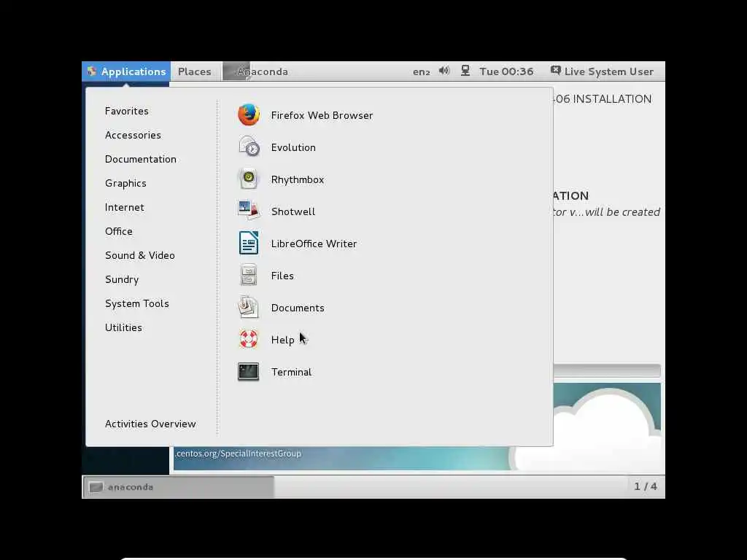This screenshot has width=747, height=560.
Task: Open the Documentation category
Action: [x=141, y=159]
